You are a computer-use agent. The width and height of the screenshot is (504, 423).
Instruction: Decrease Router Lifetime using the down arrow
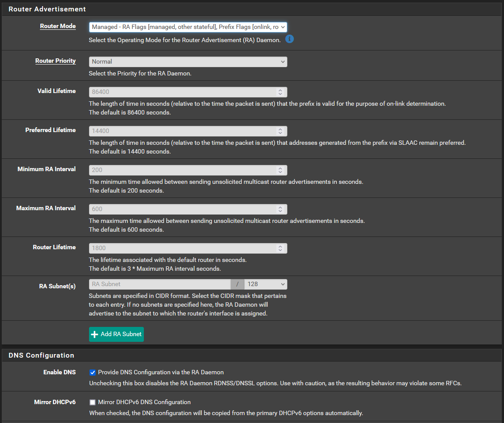[280, 250]
